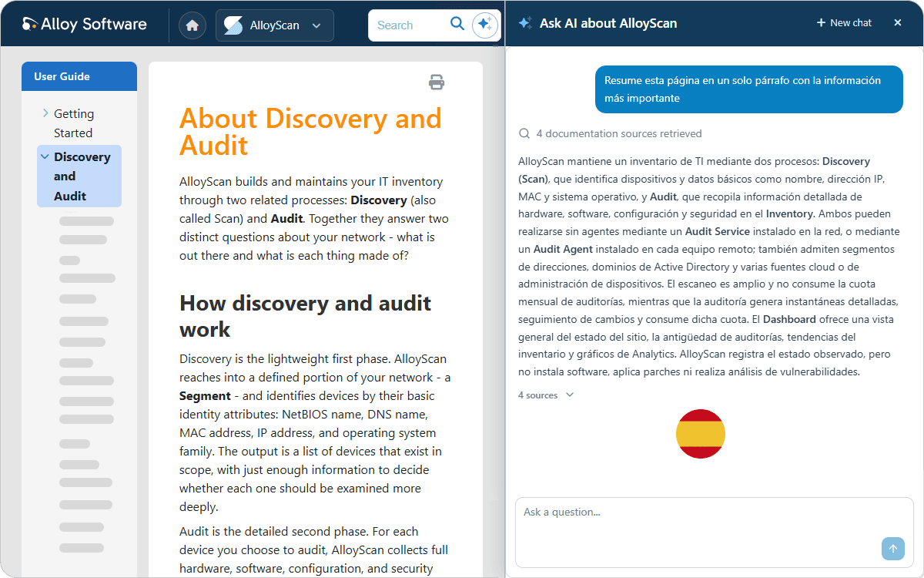The width and height of the screenshot is (924, 578).
Task: Click '4 documentation sources retrieved' text
Action: (x=619, y=133)
